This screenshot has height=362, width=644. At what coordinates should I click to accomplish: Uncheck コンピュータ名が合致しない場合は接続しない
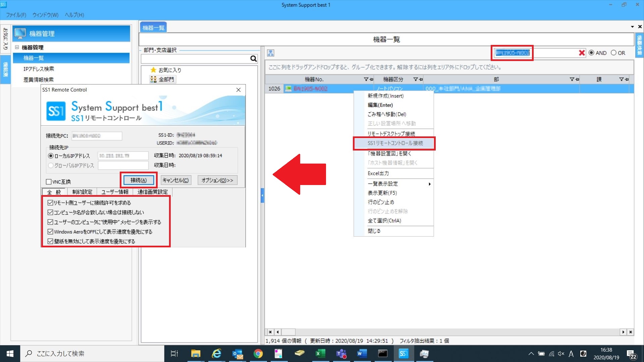click(50, 212)
